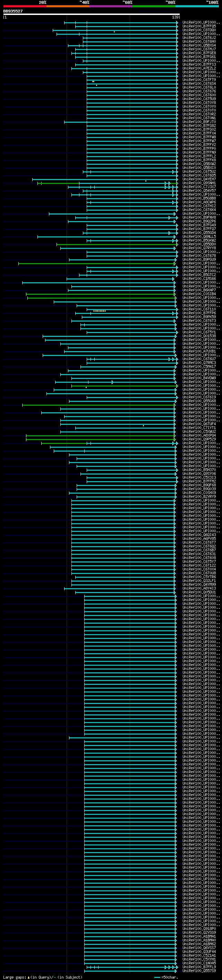The height and width of the screenshot is (980, 222).
Task: Select hit label UniRef100_C8TDQ0
Action: click(199, 31)
